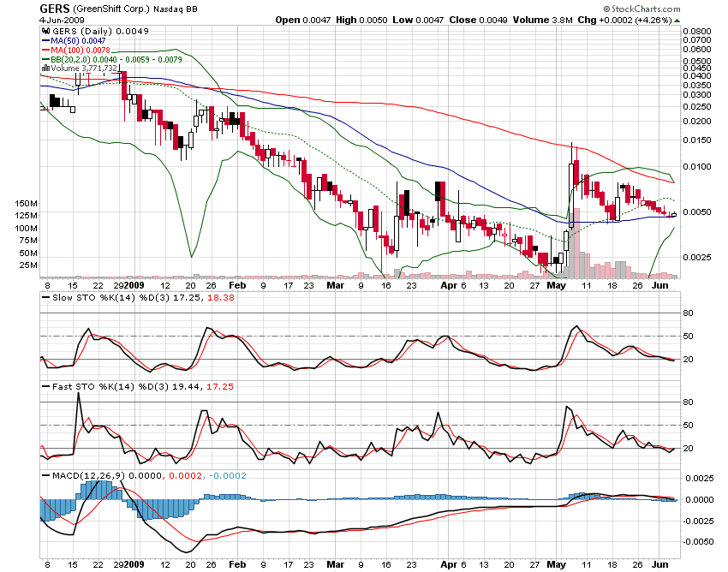This screenshot has height=572, width=728.
Task: Click the red 18.38 value in the Slow STO label
Action: point(220,298)
